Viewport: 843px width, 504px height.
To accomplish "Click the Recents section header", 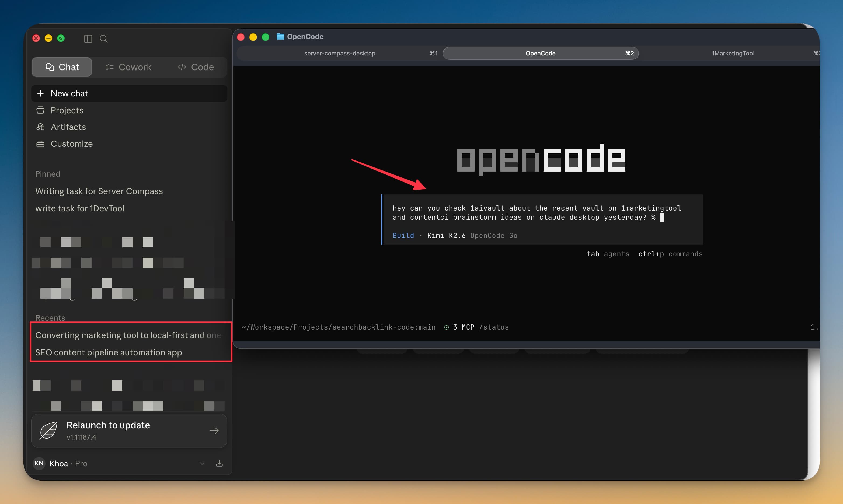I will (50, 318).
